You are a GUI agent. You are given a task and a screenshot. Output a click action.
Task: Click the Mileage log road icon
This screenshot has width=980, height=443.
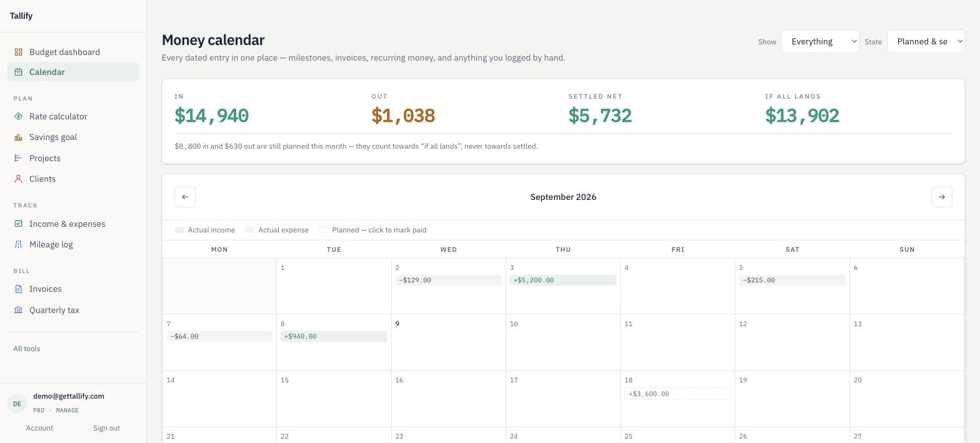point(19,244)
